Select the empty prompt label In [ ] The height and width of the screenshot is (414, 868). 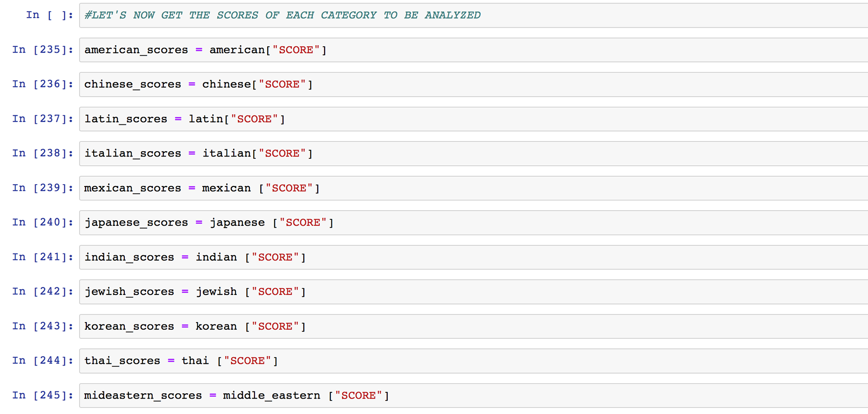click(50, 15)
